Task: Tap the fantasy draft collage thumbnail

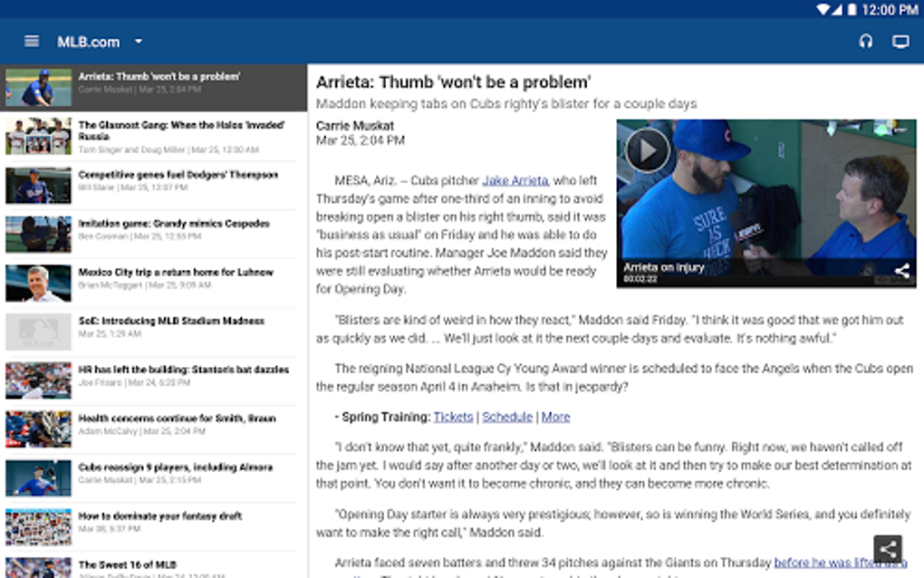Action: click(x=38, y=527)
